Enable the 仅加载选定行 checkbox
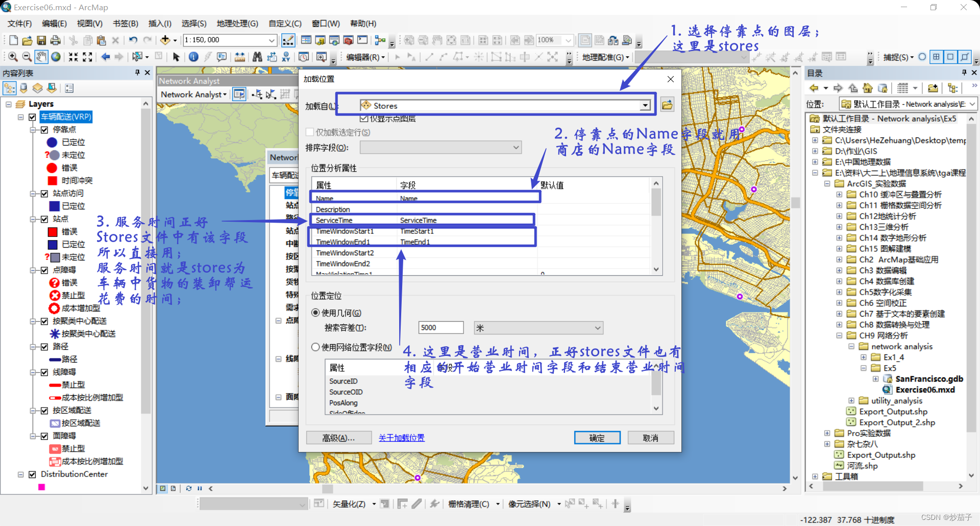Screen dimensions: 980x526 coord(310,132)
